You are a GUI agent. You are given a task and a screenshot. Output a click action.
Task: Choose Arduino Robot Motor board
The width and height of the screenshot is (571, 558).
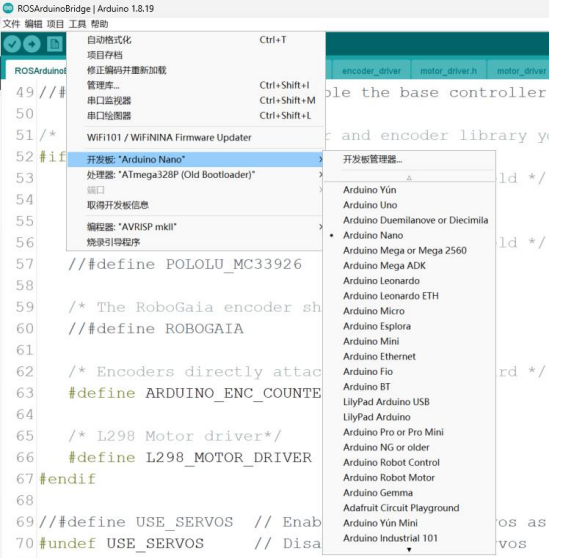point(409,478)
